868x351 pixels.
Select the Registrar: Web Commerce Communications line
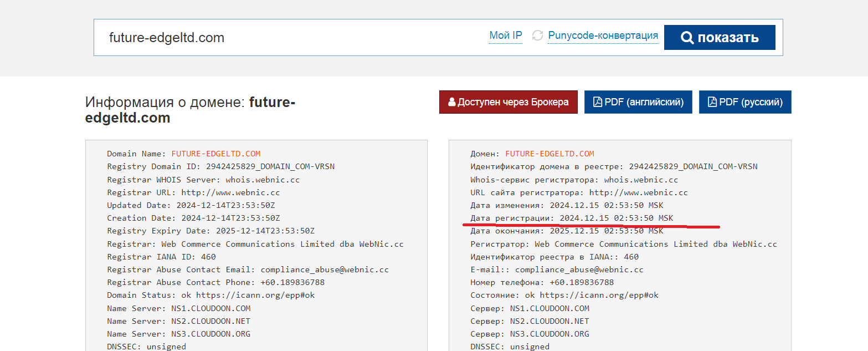[255, 244]
